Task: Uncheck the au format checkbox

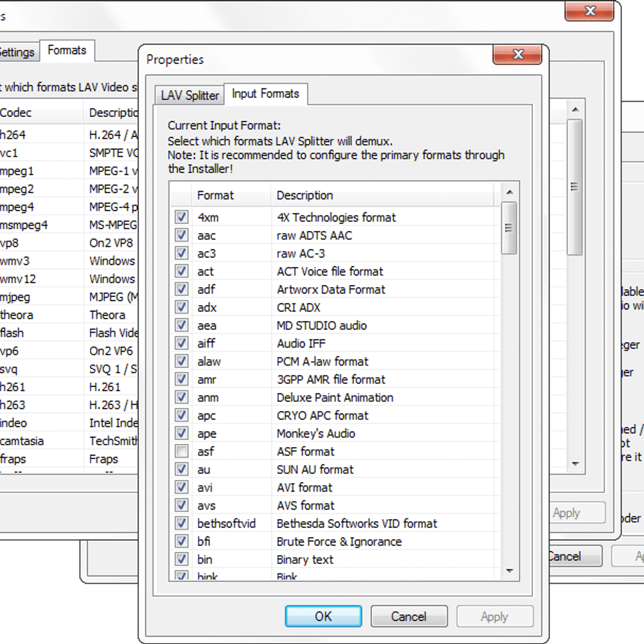Action: 181,470
